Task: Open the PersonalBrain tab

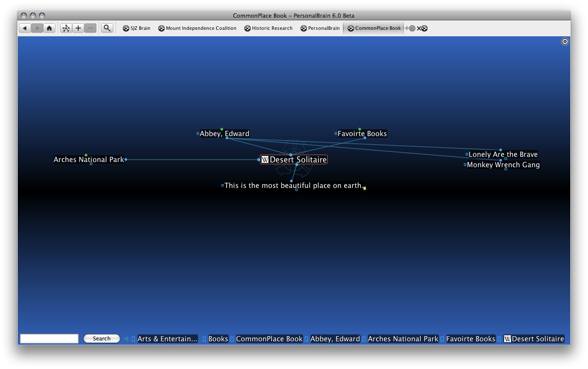Action: coord(320,28)
